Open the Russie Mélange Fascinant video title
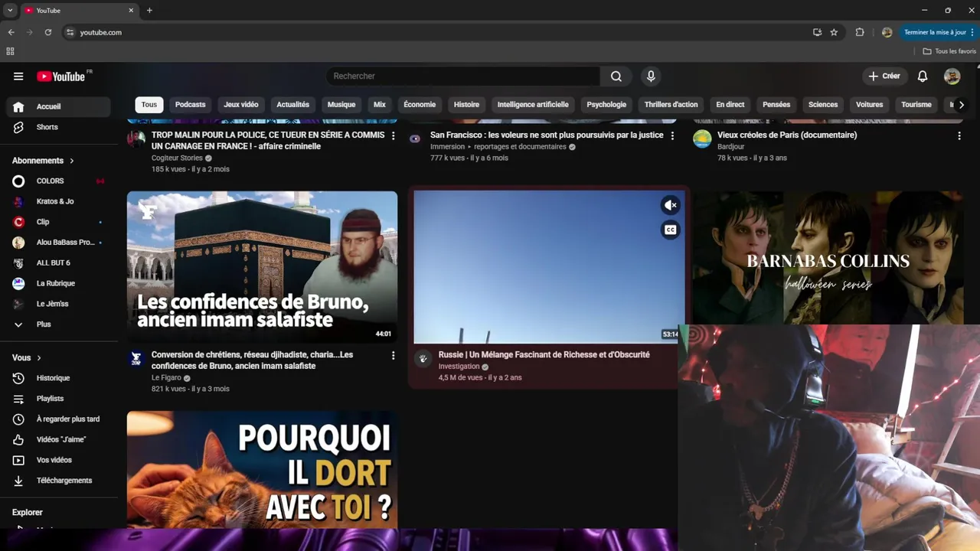This screenshot has width=980, height=551. tap(544, 355)
